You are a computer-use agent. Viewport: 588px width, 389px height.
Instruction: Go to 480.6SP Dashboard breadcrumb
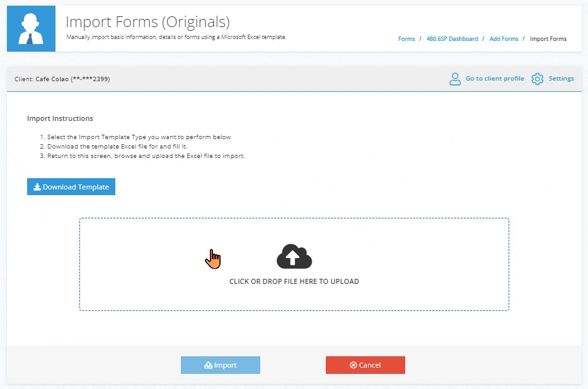452,39
